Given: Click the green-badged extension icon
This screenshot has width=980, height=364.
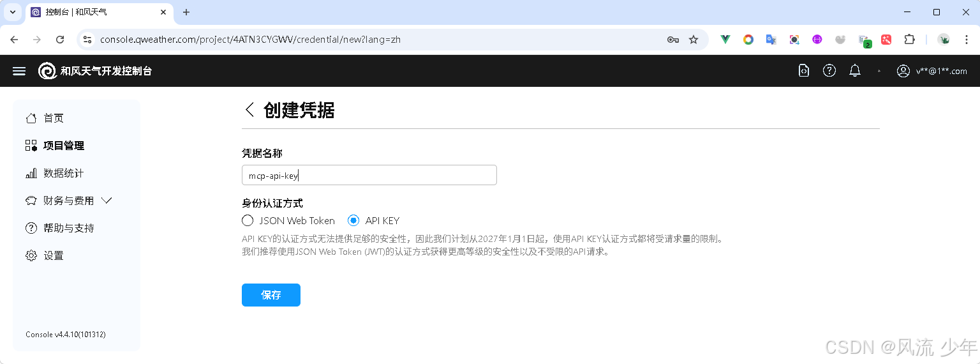Looking at the screenshot, I should click(864, 40).
